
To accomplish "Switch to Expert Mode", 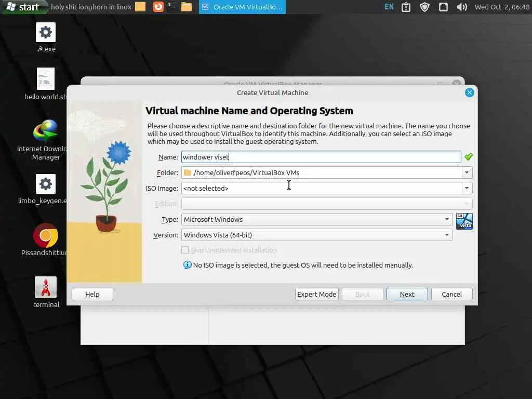I will [316, 294].
